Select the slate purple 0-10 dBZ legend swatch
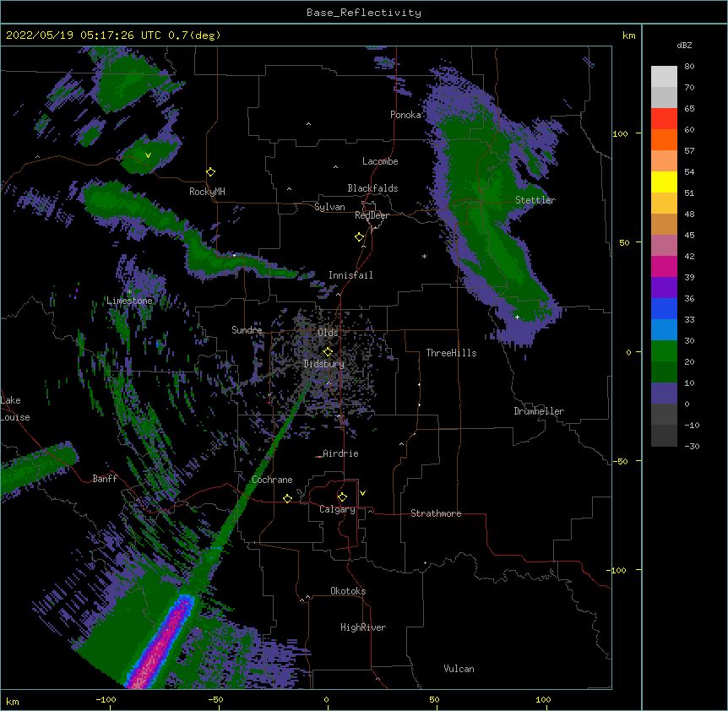Viewport: 728px width, 711px height. coord(664,393)
